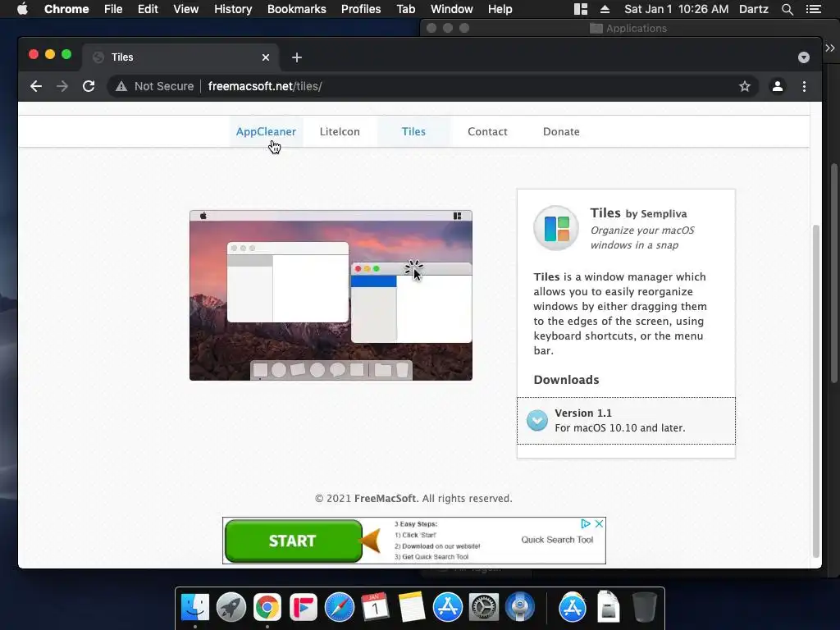Open the Apple menu
Screen dimensions: 840x630
point(22,9)
